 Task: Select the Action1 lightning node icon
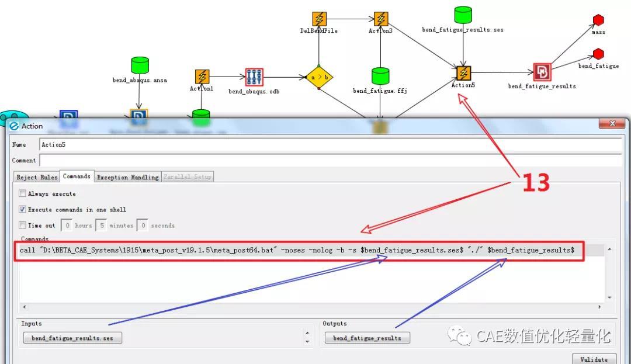pyautogui.click(x=202, y=77)
